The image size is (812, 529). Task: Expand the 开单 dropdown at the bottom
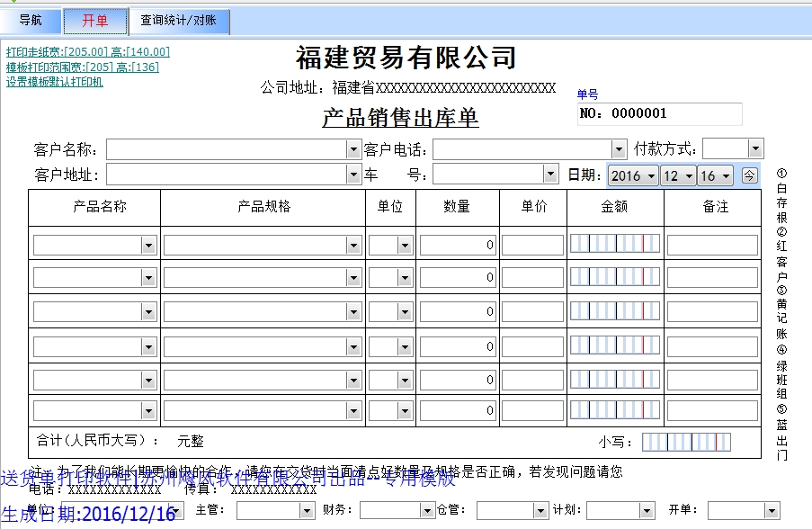click(x=772, y=511)
